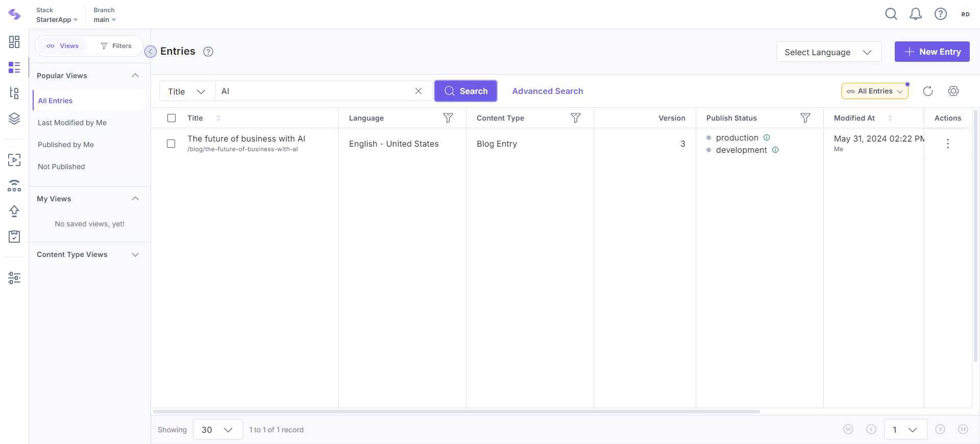The width and height of the screenshot is (980, 444).
Task: Open the Settings sliders icon
Action: tap(14, 278)
